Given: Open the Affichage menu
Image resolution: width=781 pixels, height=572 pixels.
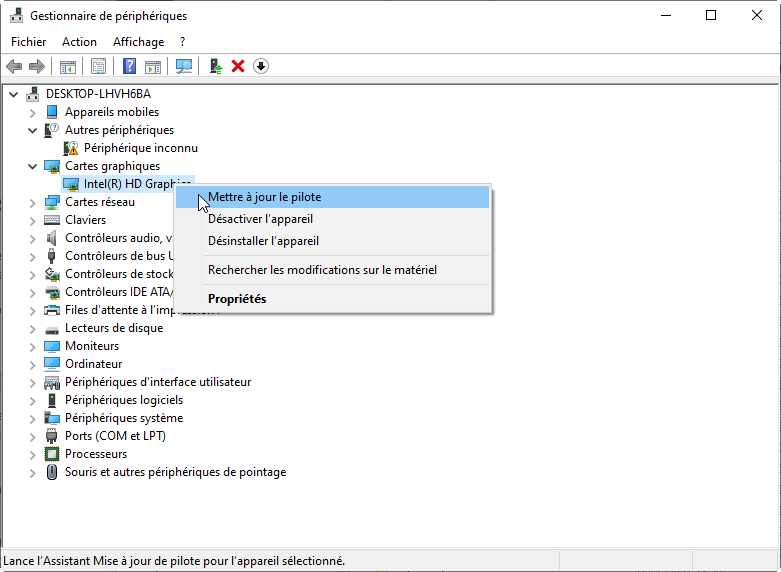Looking at the screenshot, I should (x=138, y=42).
